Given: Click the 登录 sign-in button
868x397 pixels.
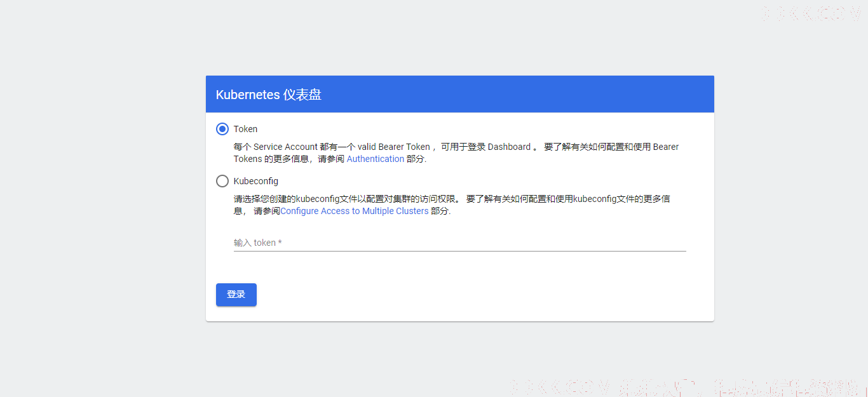Looking at the screenshot, I should click(x=236, y=295).
